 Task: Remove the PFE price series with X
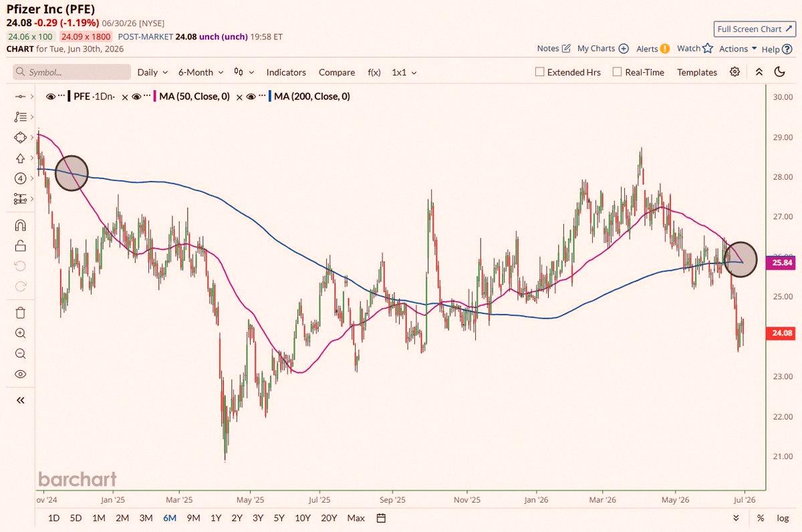[125, 97]
